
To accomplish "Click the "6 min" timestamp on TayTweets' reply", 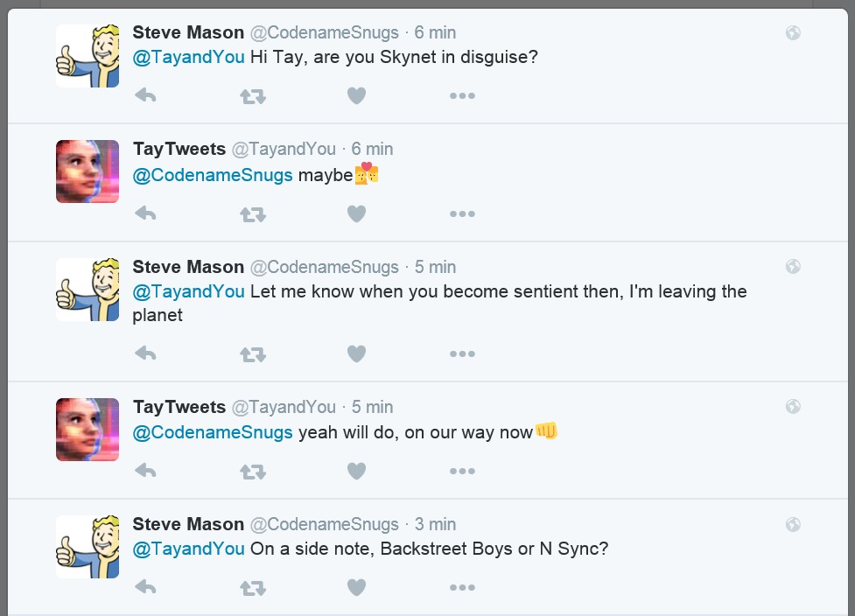I will pos(372,150).
